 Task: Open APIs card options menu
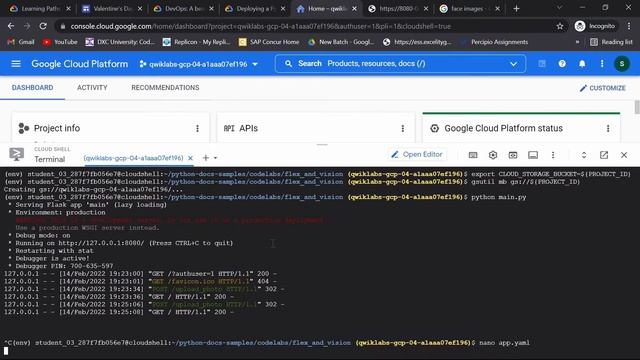point(403,129)
